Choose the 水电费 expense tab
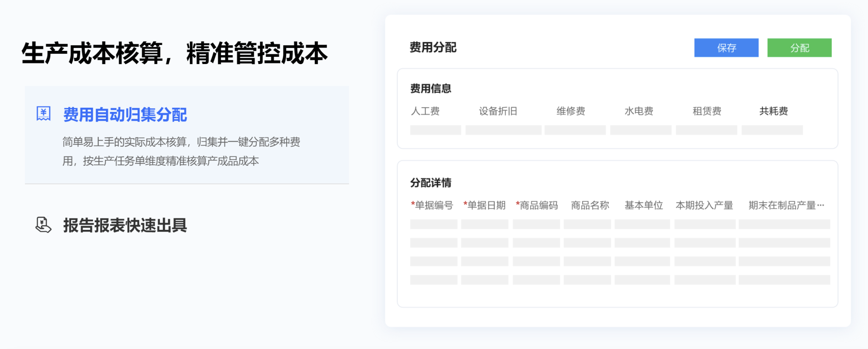The height and width of the screenshot is (349, 868). [639, 111]
